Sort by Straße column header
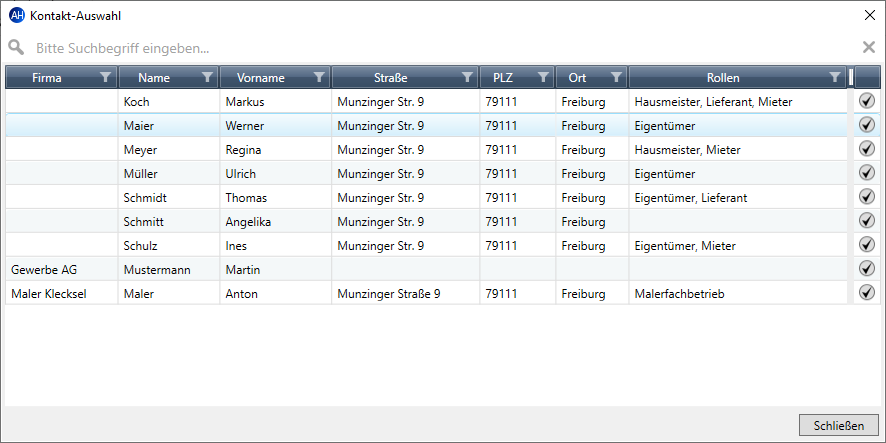Viewport: 886px width, 443px height. [390, 77]
